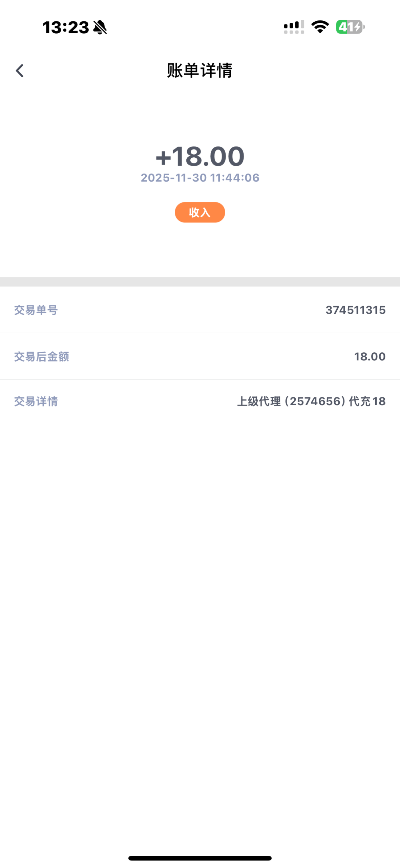Tap the 交易后金额 row
Screen dimensions: 400x868
pos(199,356)
